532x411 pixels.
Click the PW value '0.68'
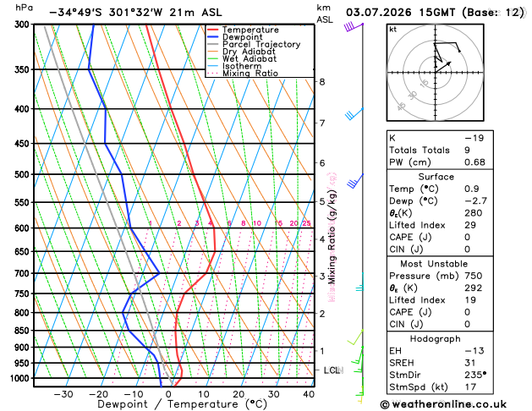[474, 162]
